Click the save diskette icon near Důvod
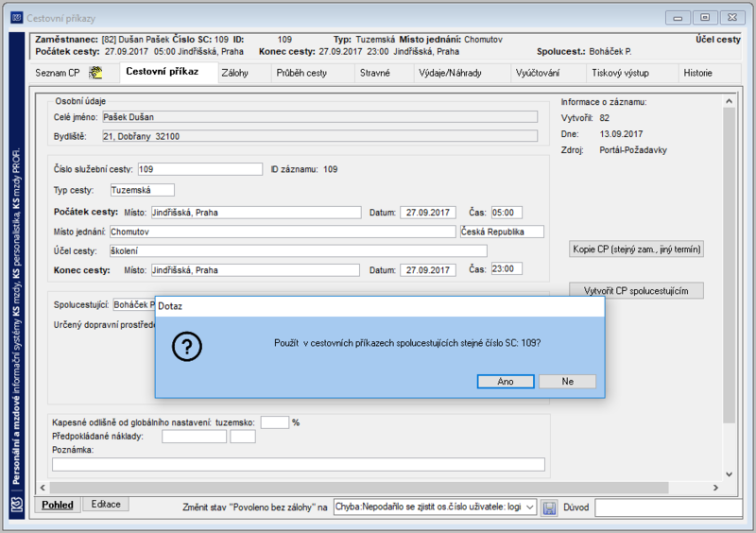This screenshot has width=756, height=533. 549,507
